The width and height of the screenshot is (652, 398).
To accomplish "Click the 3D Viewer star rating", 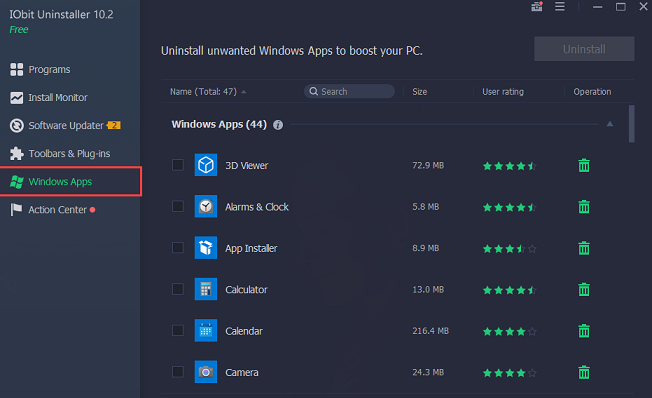I will point(509,166).
